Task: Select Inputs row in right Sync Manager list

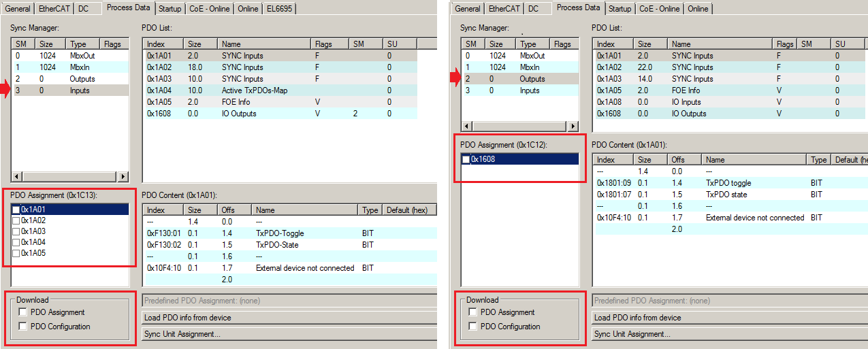Action: tap(520, 90)
